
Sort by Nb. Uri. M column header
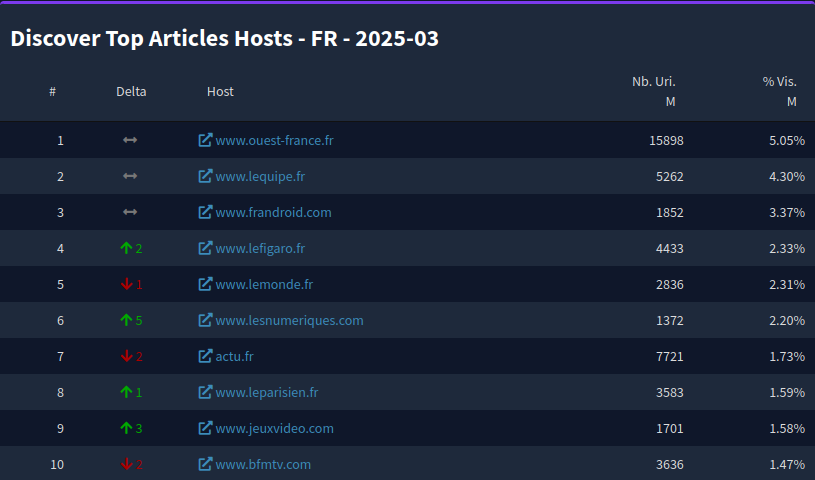654,91
